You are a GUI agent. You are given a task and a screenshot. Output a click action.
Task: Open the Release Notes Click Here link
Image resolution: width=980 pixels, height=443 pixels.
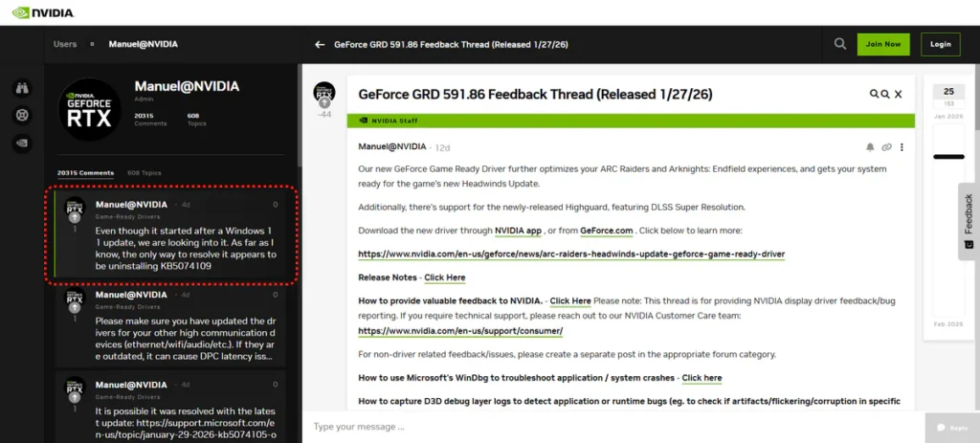444,277
